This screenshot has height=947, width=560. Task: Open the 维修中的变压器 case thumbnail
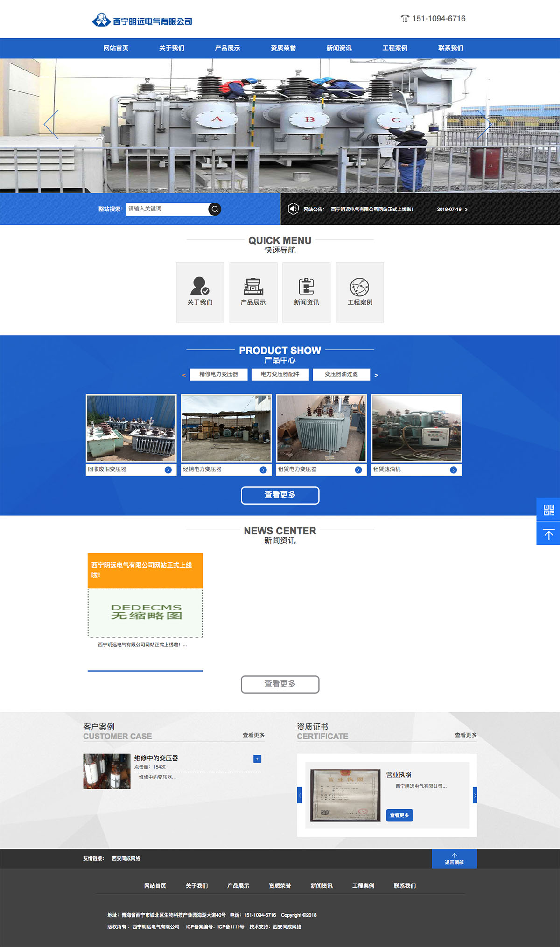coord(107,772)
